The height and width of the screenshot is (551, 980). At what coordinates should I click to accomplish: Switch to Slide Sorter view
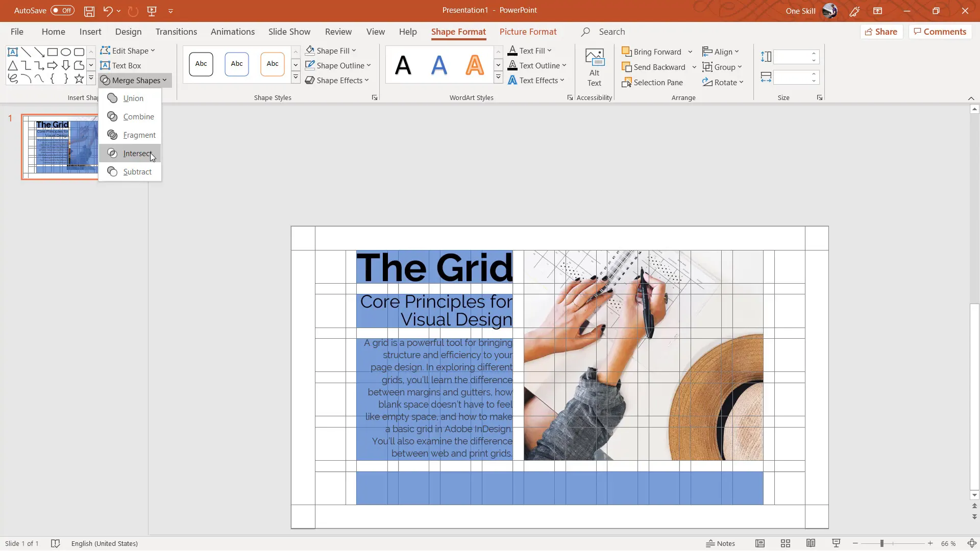[786, 543]
